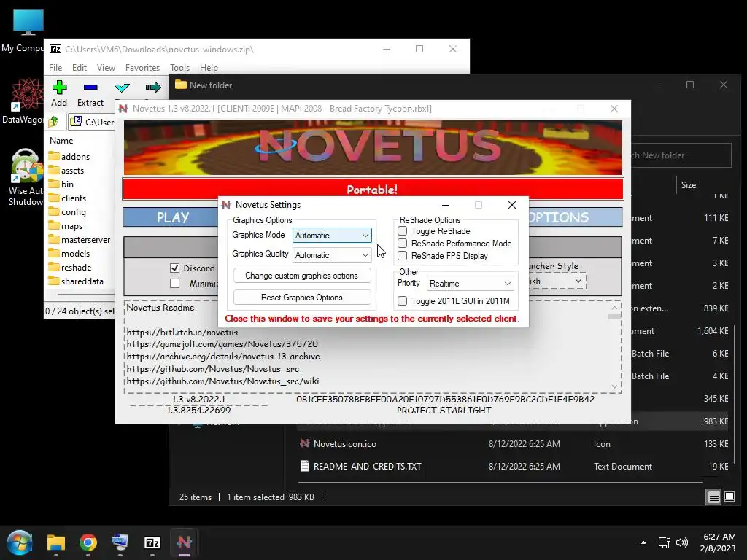
Task: Click the Add icon in 7-Zip toolbar
Action: [x=59, y=87]
